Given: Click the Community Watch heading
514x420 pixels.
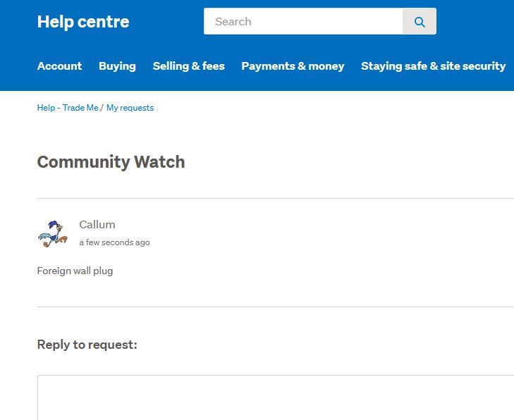Looking at the screenshot, I should click(111, 162).
